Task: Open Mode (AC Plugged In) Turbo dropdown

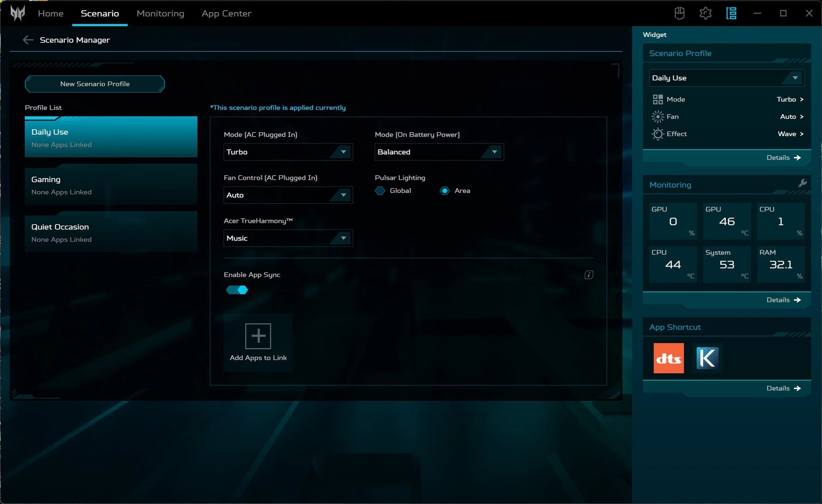Action: [288, 152]
